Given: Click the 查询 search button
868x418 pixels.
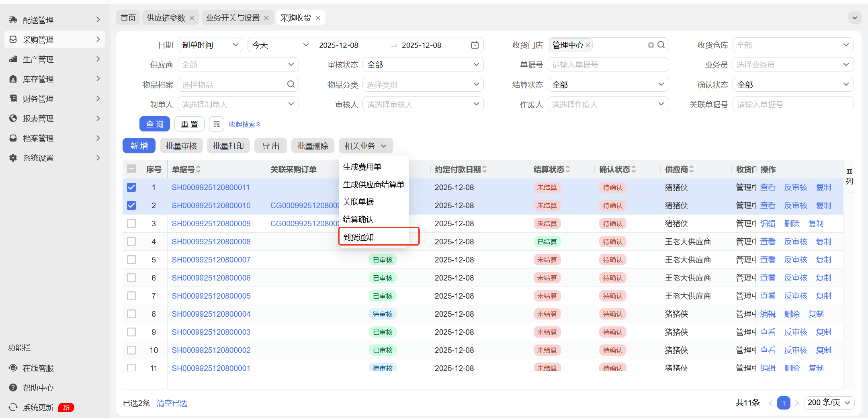Looking at the screenshot, I should [155, 124].
